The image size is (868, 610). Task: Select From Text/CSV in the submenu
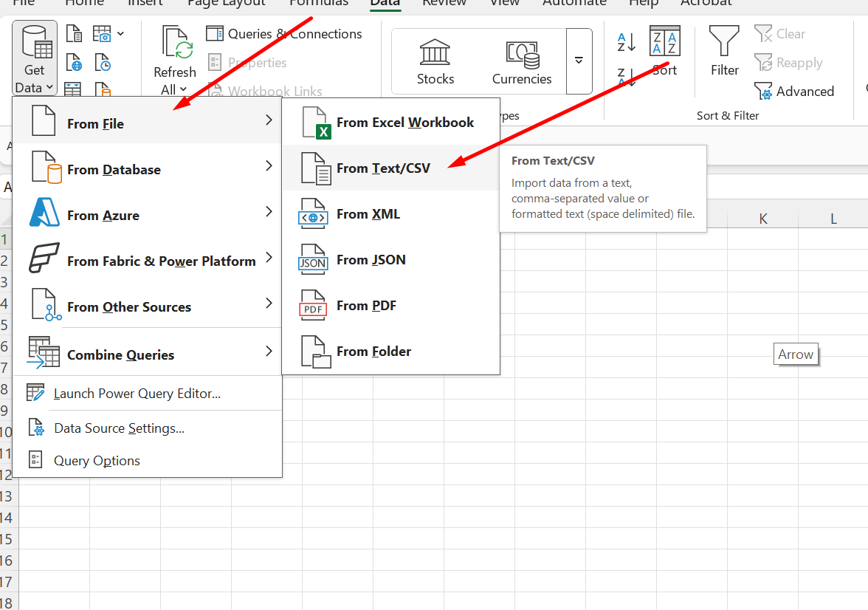click(391, 168)
